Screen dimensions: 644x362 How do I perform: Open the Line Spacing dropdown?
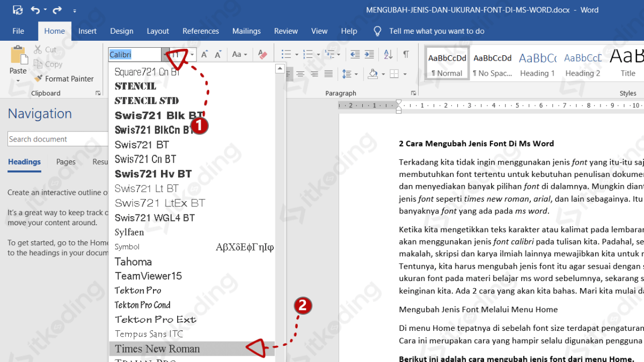350,74
